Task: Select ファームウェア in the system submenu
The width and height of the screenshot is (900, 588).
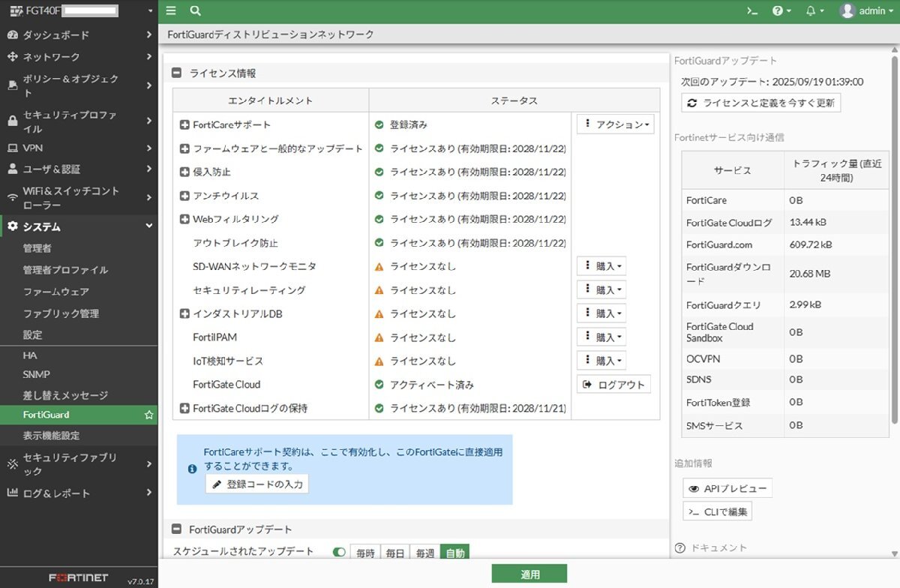Action: pos(56,292)
